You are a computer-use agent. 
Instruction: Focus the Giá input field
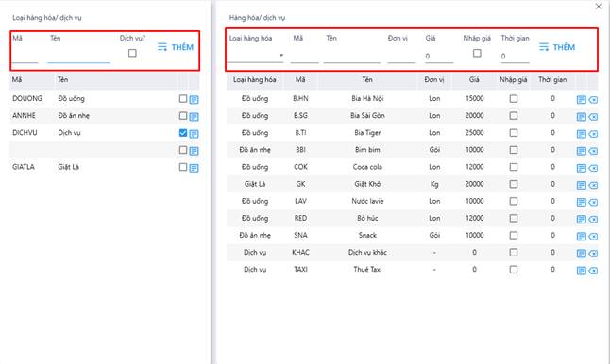439,57
